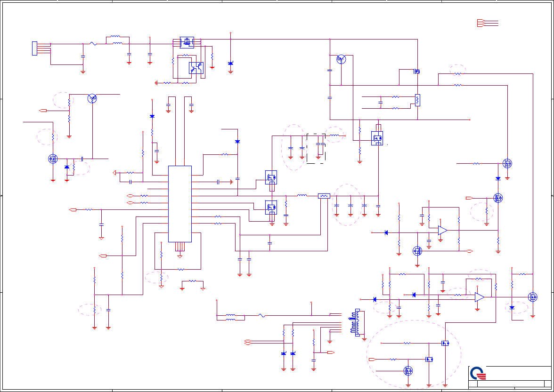
Task: Select the inductor inside the small dashed circle
Action: click(x=334, y=135)
